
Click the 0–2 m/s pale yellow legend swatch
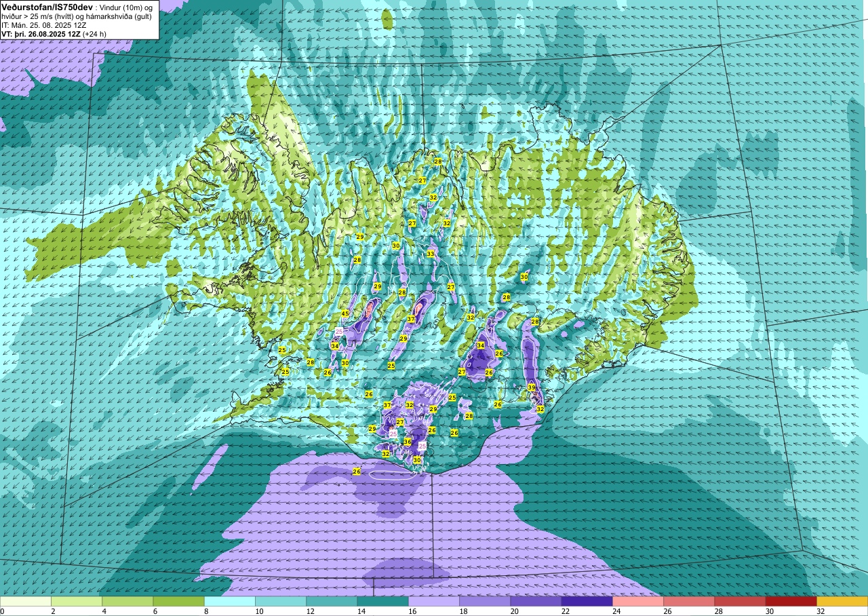click(x=25, y=601)
